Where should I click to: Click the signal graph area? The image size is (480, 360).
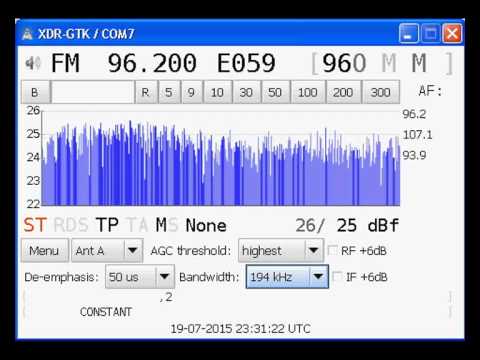pyautogui.click(x=221, y=158)
